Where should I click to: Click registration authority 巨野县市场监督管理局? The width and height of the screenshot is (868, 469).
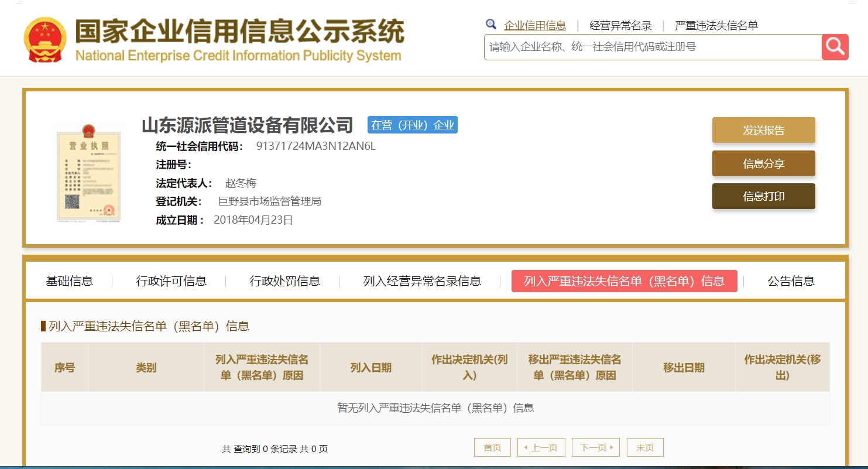pos(269,201)
